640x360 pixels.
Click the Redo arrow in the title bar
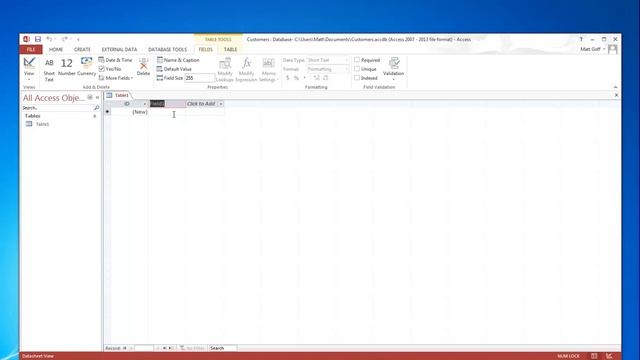click(x=64, y=39)
